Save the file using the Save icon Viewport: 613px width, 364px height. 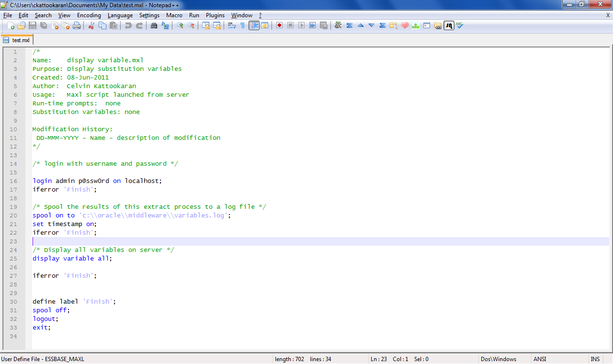coord(33,25)
